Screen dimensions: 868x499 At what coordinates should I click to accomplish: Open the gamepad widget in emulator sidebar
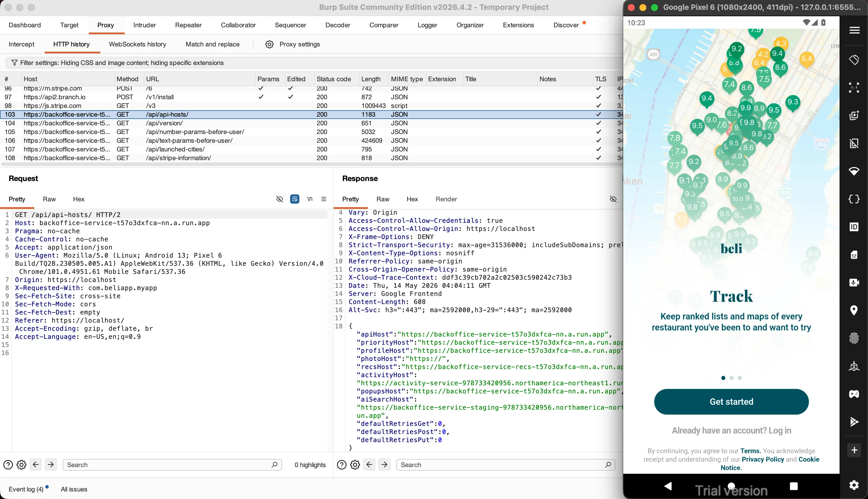tap(854, 394)
